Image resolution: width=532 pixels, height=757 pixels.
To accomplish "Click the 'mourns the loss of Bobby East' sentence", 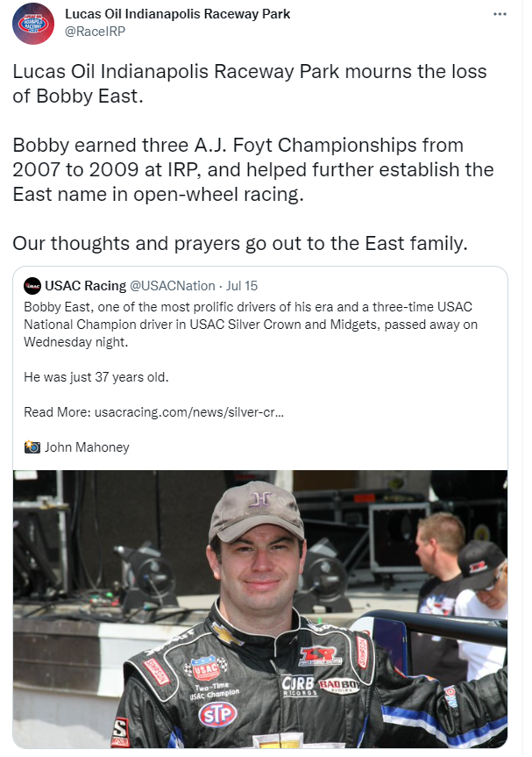I will coord(250,83).
